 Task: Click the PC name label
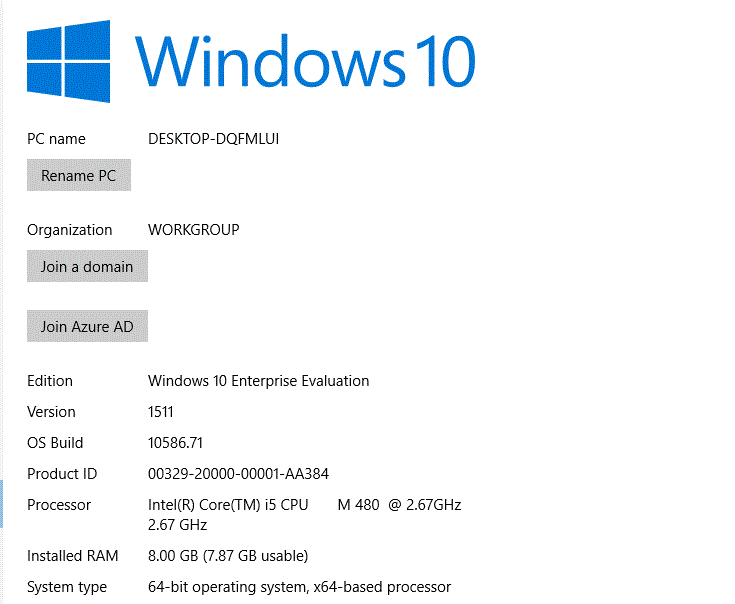point(56,139)
